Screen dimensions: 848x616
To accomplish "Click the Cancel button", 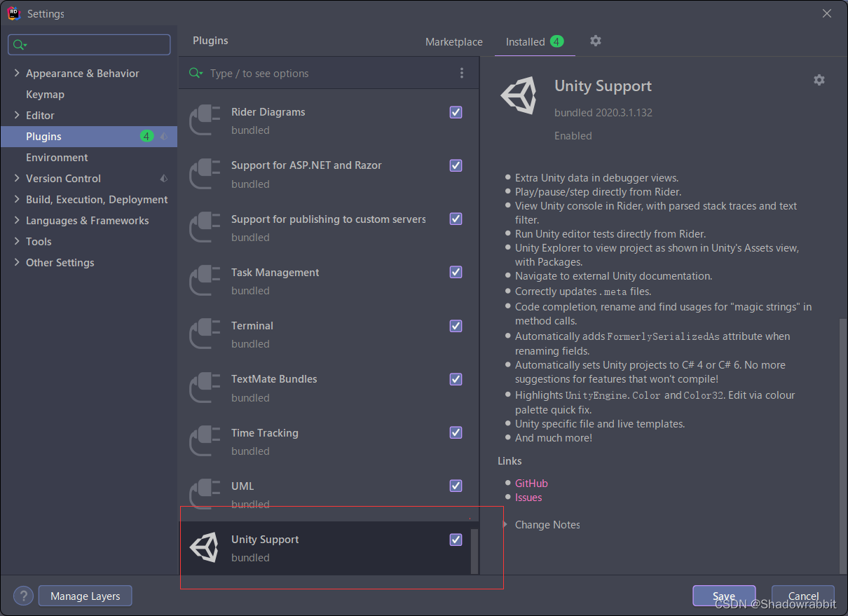I will [803, 596].
